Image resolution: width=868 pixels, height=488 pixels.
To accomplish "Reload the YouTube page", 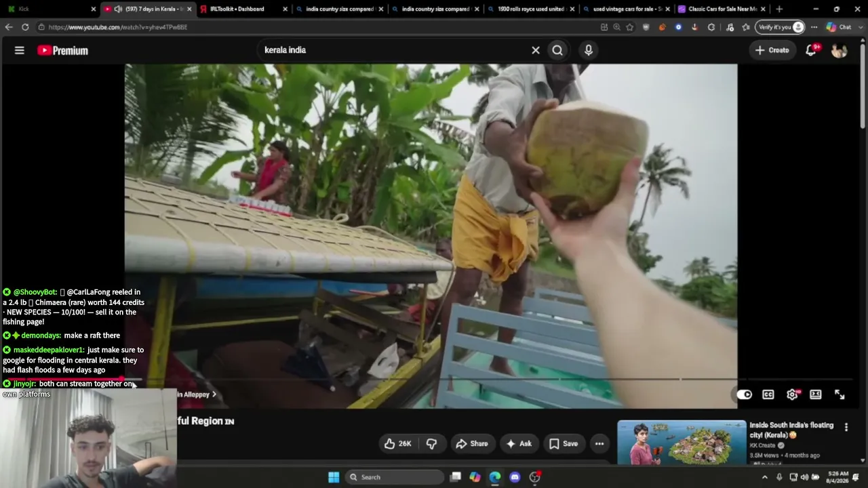I will [25, 27].
